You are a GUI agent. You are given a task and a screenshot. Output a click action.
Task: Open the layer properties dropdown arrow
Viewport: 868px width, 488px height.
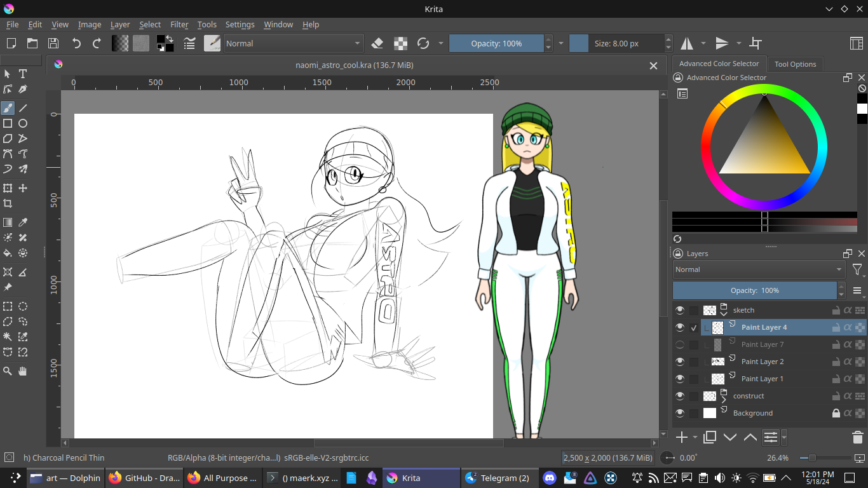tap(784, 437)
